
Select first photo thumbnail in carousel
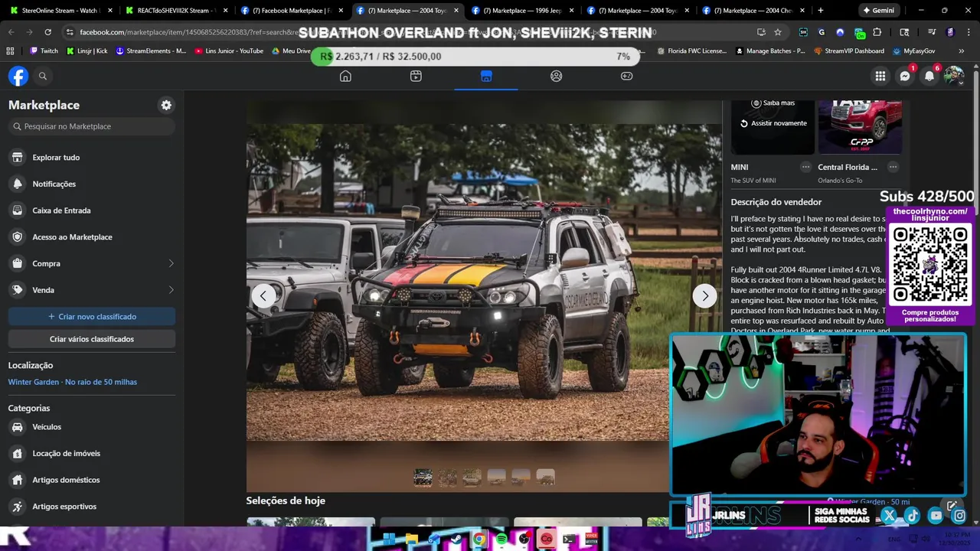423,478
